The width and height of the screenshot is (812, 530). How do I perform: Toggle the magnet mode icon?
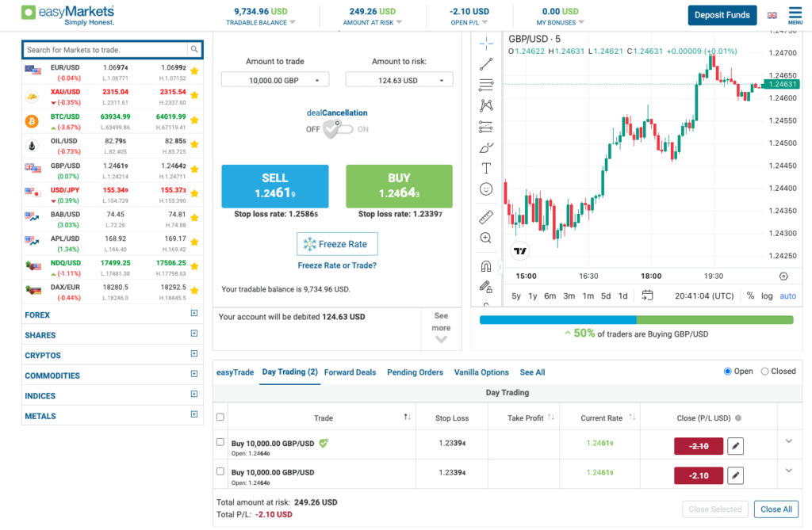point(486,266)
